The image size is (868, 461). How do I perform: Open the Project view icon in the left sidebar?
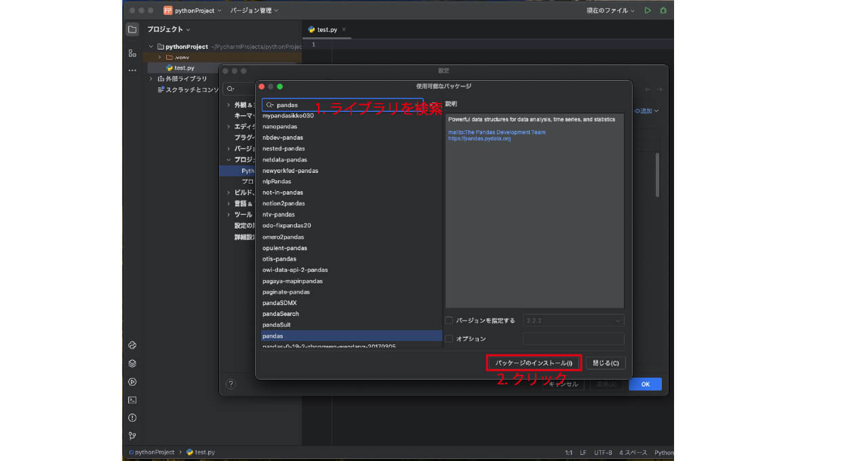(x=132, y=30)
